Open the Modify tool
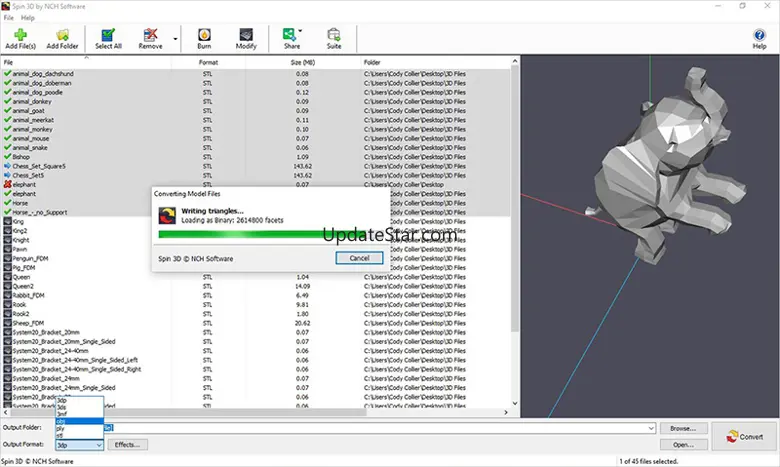 (x=246, y=38)
